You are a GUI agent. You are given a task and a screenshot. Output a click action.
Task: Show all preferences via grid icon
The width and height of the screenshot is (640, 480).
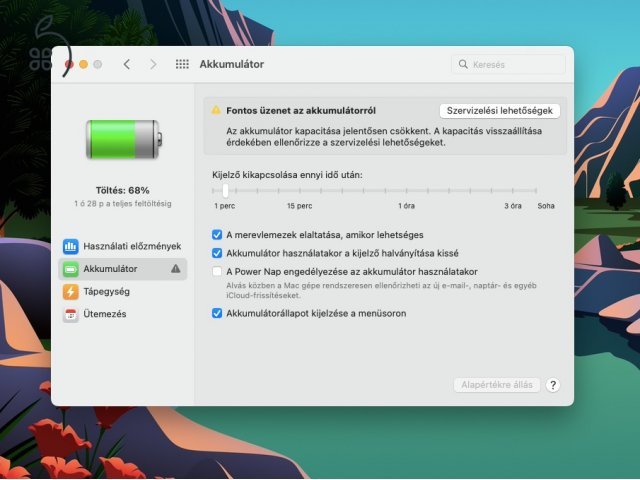(x=182, y=64)
